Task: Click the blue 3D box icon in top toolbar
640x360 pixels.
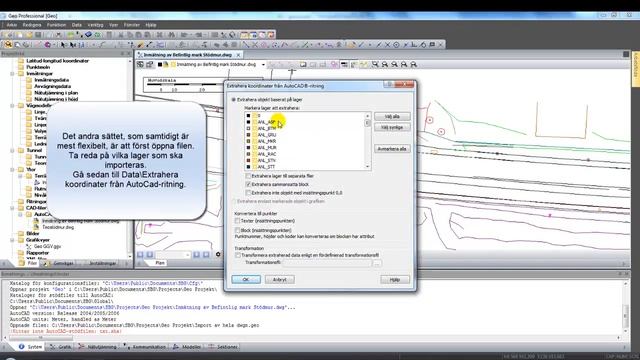Action: tap(88, 35)
